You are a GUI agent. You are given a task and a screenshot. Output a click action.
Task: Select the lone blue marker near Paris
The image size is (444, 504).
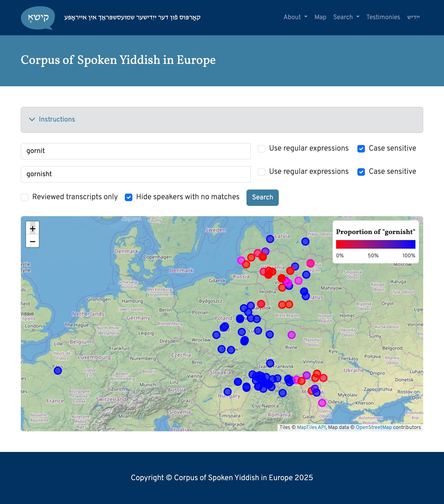click(57, 370)
